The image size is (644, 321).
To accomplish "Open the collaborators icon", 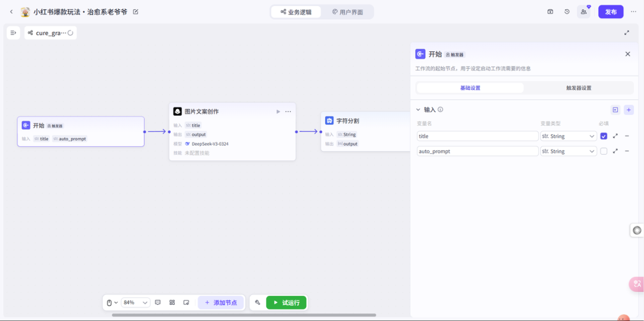I will pyautogui.click(x=584, y=12).
